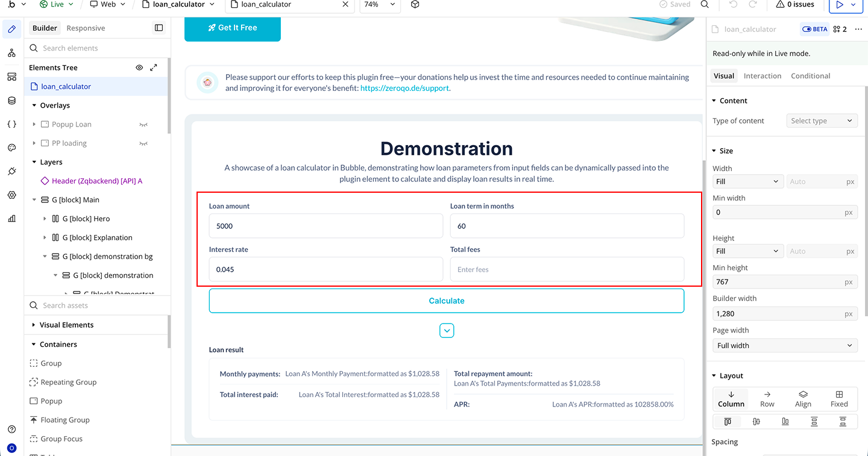Image resolution: width=868 pixels, height=456 pixels.
Task: Click the Get It Free button
Action: [233, 28]
